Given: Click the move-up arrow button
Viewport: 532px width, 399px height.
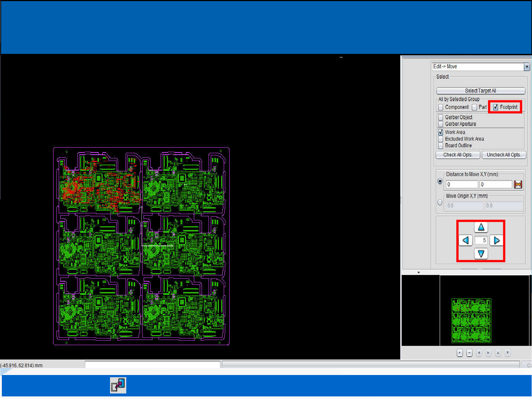Looking at the screenshot, I should click(481, 227).
